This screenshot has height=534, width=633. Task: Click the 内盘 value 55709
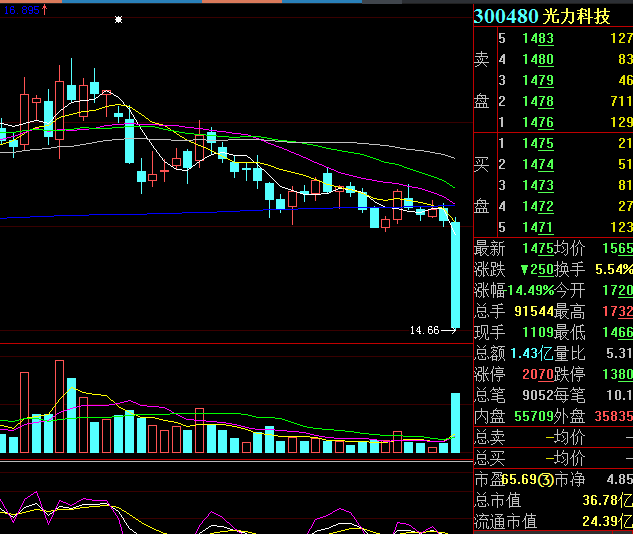pos(533,416)
